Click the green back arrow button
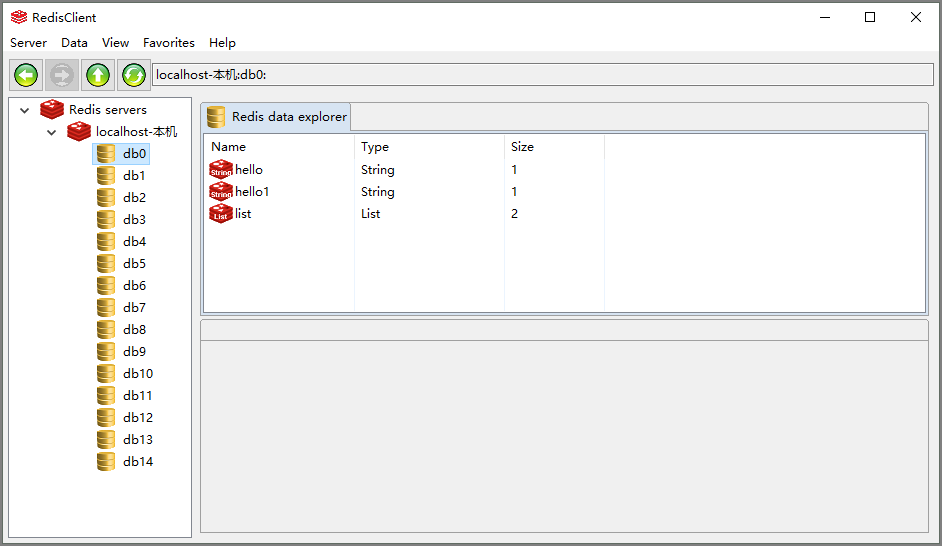This screenshot has width=942, height=546. pyautogui.click(x=26, y=75)
